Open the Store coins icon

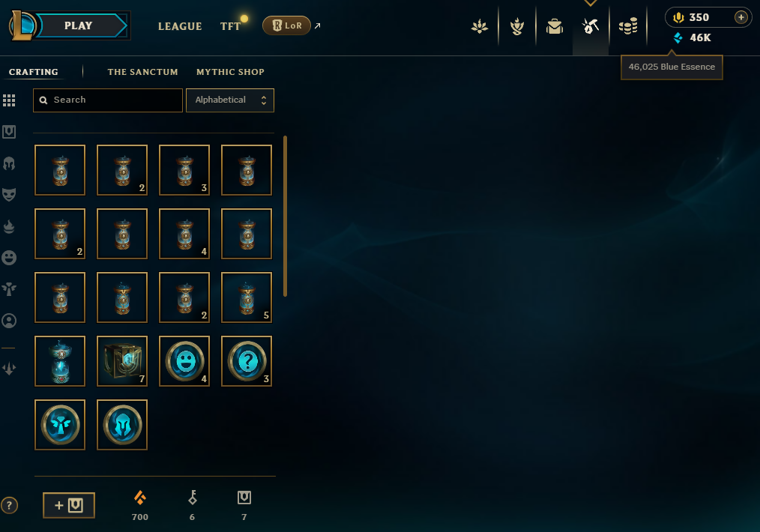(x=628, y=26)
